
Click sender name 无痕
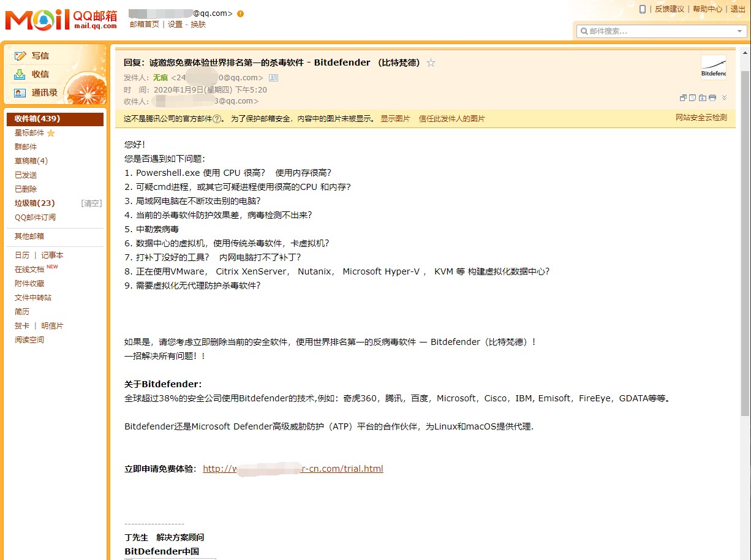click(160, 78)
